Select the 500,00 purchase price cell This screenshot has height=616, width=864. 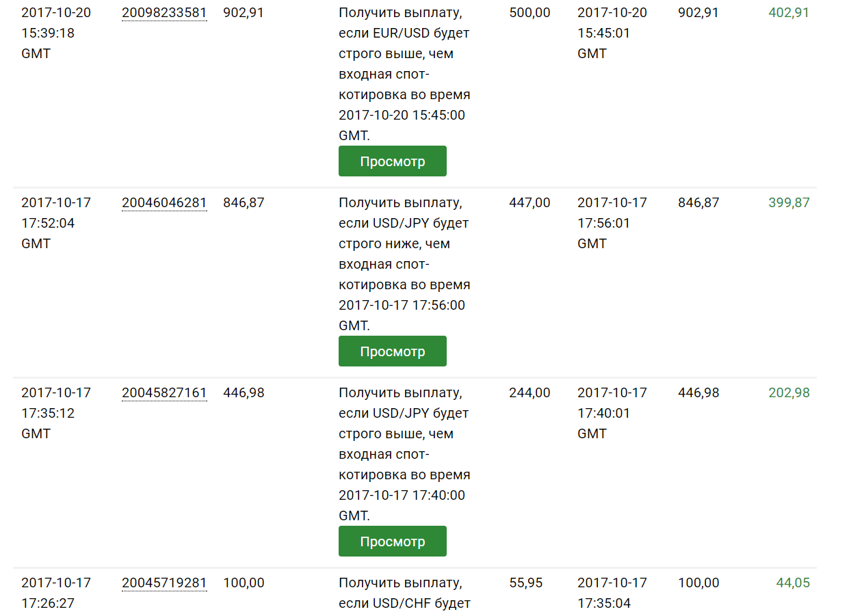tap(529, 13)
